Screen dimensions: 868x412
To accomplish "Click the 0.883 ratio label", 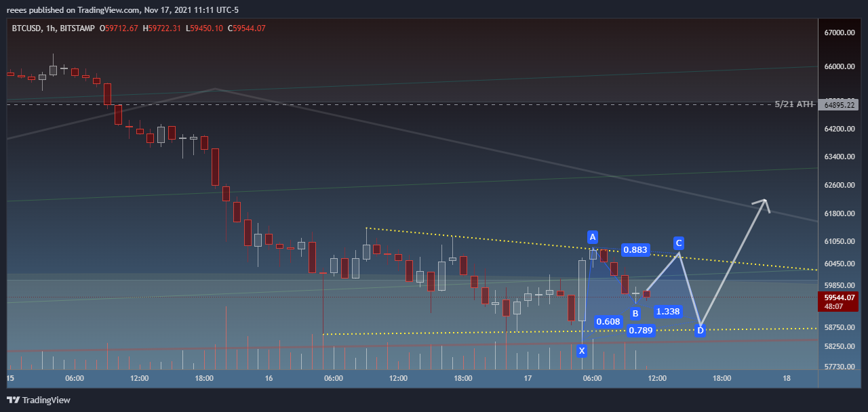I will coord(635,250).
